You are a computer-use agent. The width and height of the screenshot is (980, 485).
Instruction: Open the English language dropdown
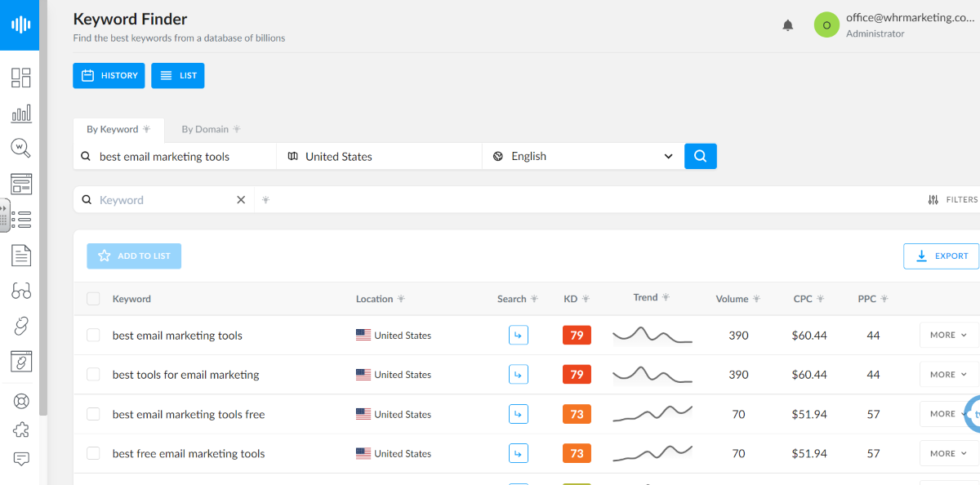583,156
